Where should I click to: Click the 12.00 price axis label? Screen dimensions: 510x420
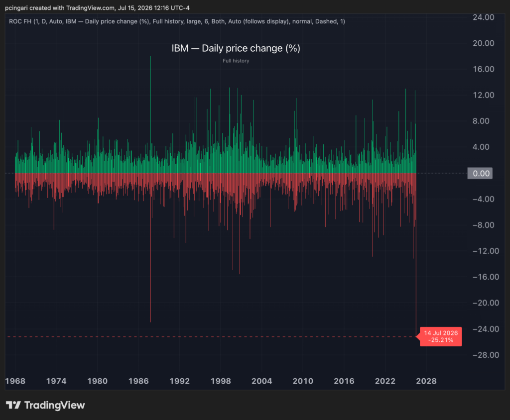pos(483,95)
